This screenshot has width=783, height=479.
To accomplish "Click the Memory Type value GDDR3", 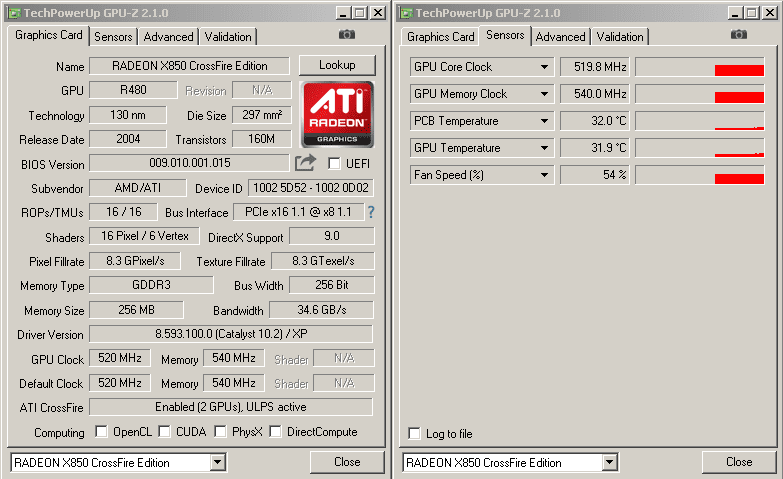I will tap(151, 285).
